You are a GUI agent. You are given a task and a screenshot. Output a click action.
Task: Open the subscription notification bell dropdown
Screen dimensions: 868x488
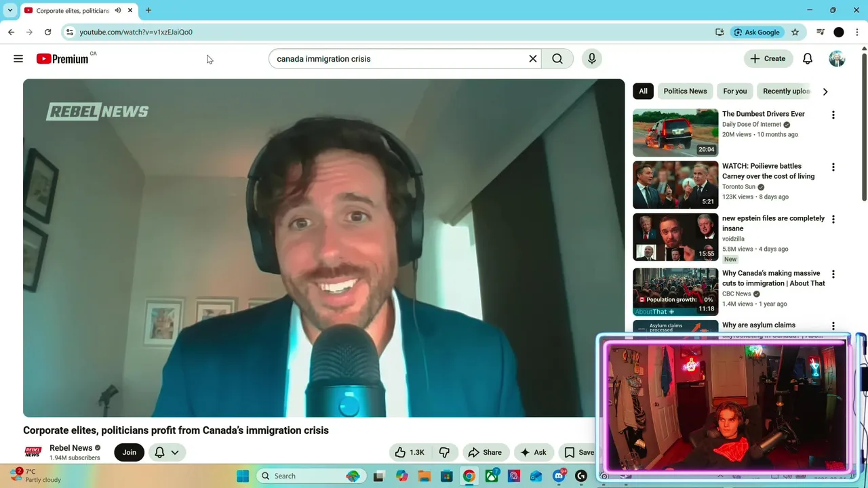click(166, 452)
